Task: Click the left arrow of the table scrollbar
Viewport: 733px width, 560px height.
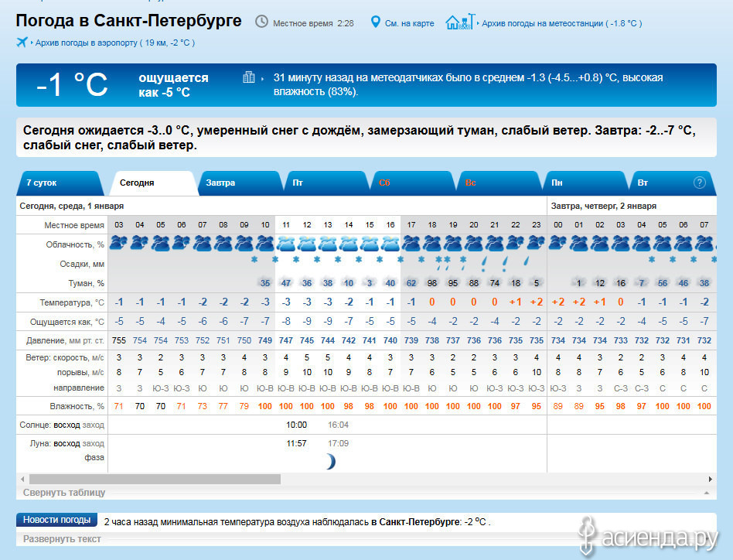Action: 22,479
